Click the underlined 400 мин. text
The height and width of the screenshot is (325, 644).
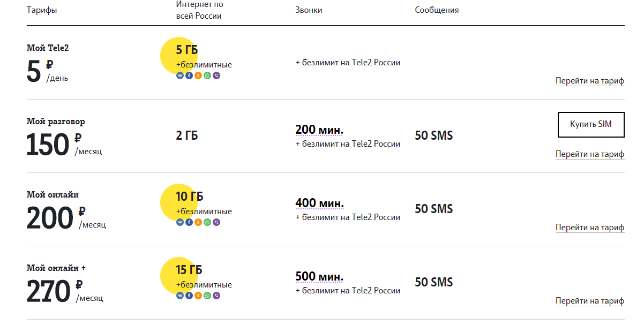[x=319, y=203]
